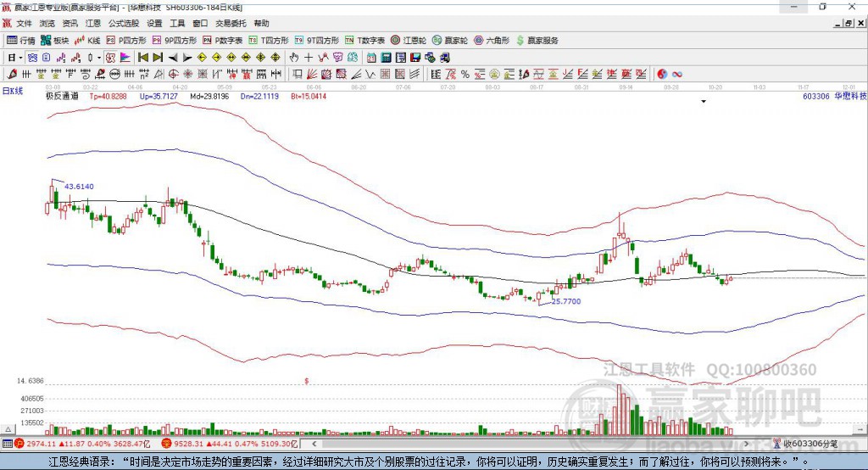
Task: Open the calculator icon in toolbar
Action: pyautogui.click(x=386, y=57)
